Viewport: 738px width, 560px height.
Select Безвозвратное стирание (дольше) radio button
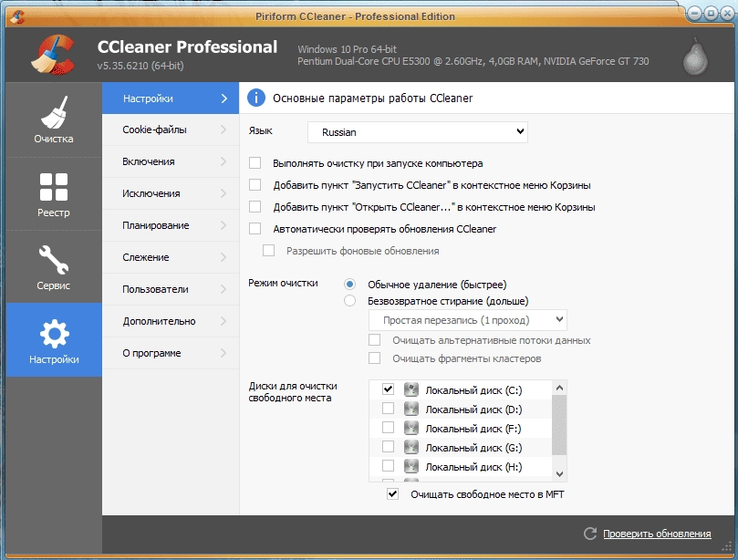[x=349, y=301]
